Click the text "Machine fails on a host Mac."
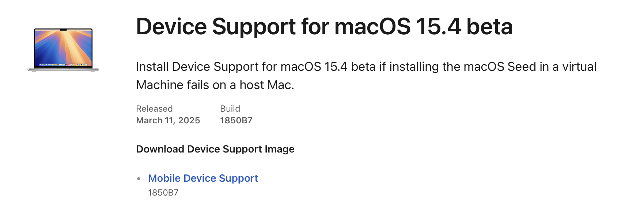644x216 pixels. (215, 85)
